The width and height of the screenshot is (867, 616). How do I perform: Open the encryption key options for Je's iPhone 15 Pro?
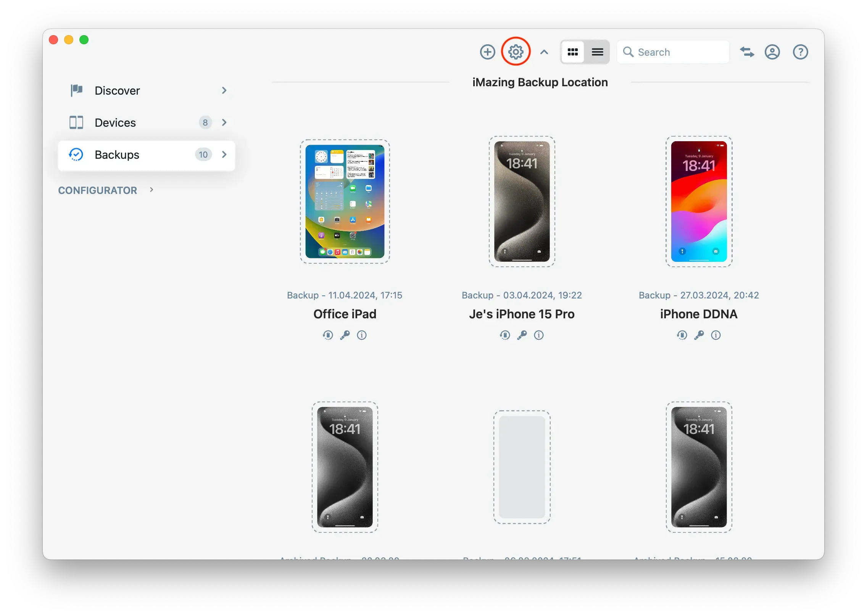(x=522, y=335)
